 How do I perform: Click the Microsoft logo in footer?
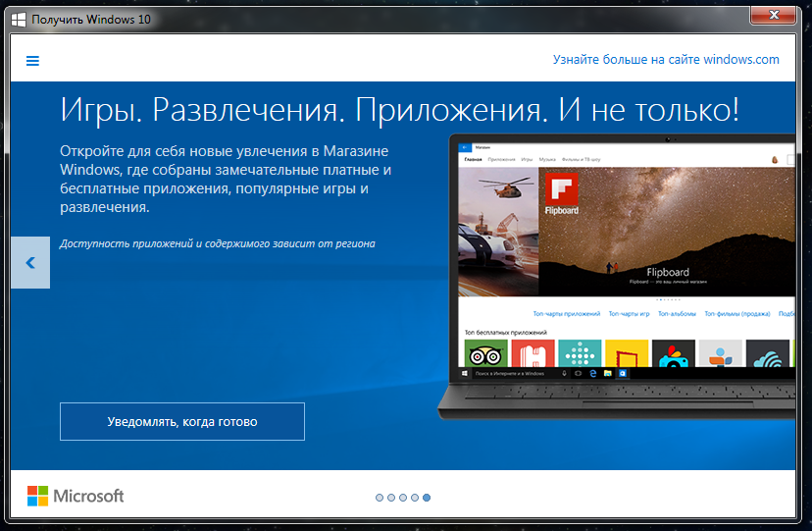(76, 496)
